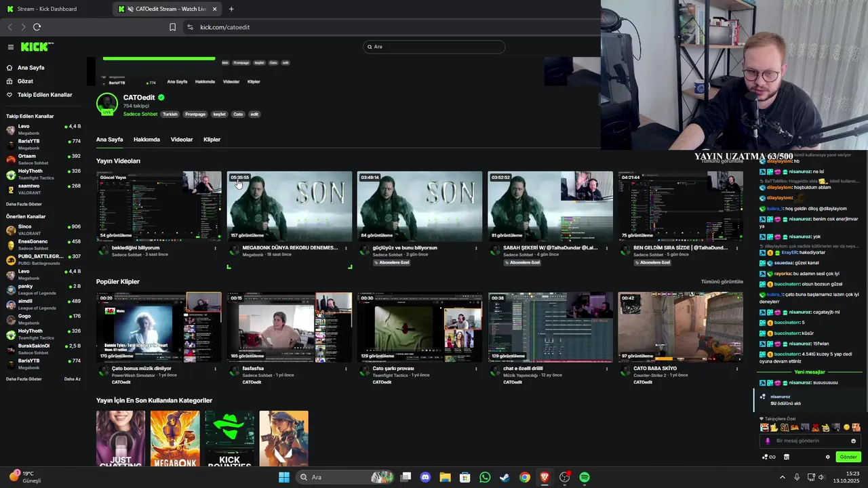The image size is (868, 488).
Task: Select the Ana Sayfa channel tab
Action: coord(109,140)
